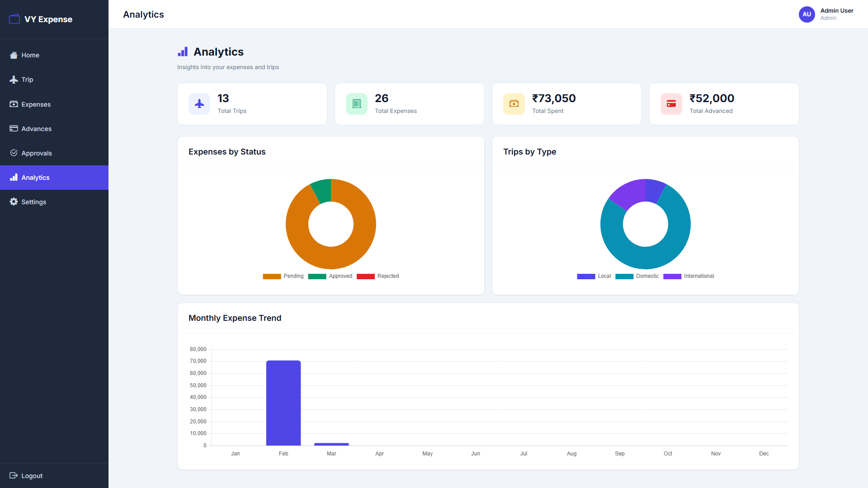Click the Settings gear icon
Image resolution: width=868 pixels, height=488 pixels.
click(x=14, y=202)
